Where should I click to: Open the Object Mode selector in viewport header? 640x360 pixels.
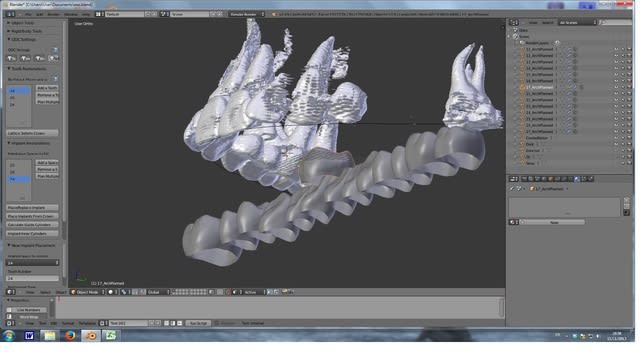click(x=88, y=292)
